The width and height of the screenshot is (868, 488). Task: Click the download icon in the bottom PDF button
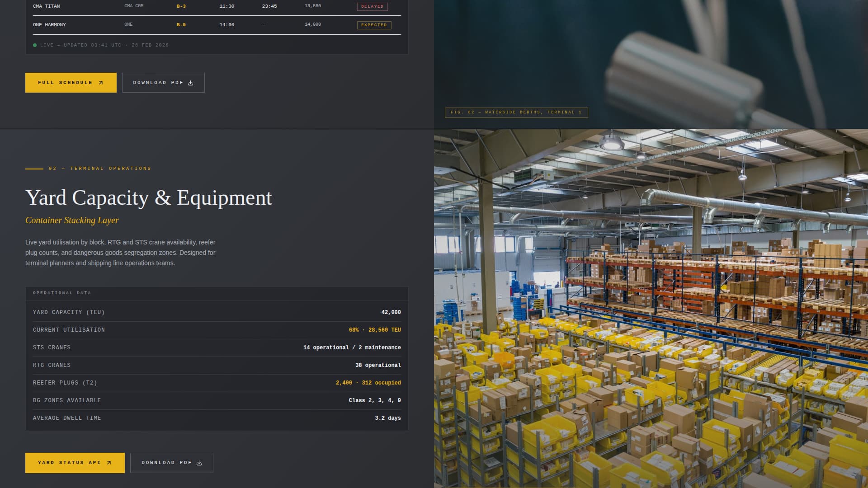tap(199, 463)
